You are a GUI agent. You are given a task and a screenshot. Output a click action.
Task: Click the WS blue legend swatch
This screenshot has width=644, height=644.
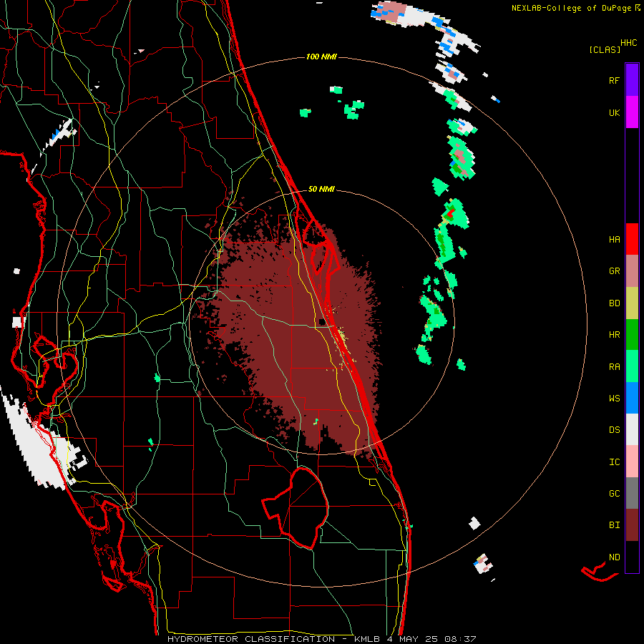tap(632, 398)
